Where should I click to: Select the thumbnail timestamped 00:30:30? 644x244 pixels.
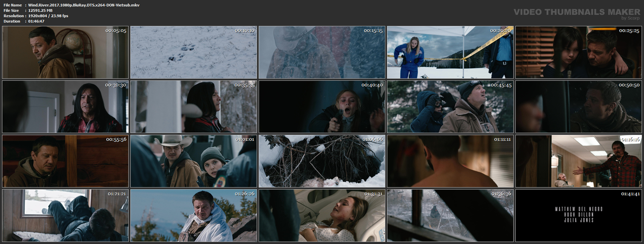click(x=65, y=107)
